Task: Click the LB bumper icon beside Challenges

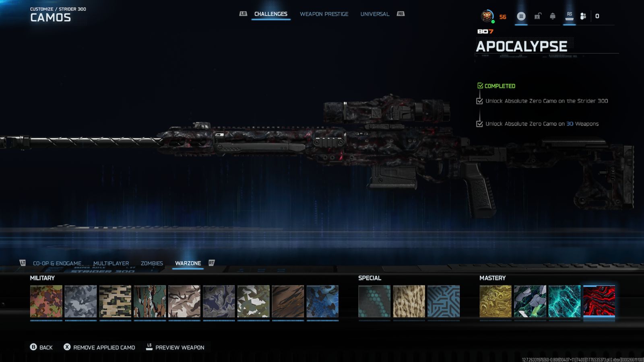Action: point(243,14)
